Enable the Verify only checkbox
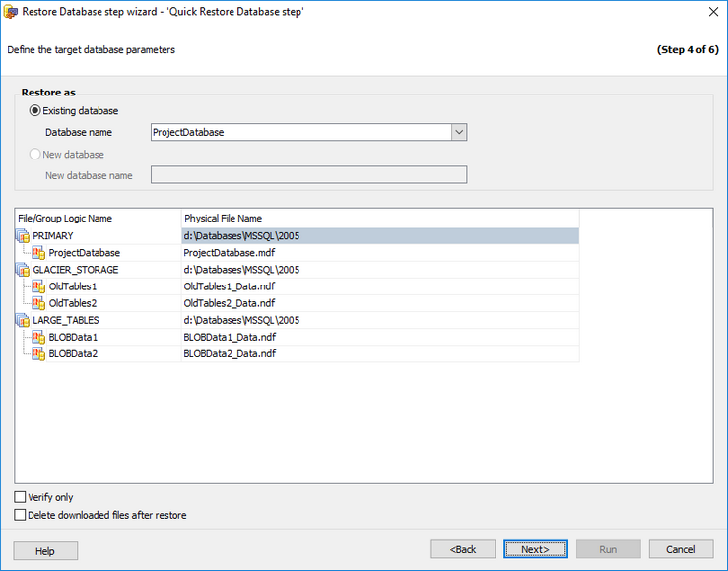Image resolution: width=728 pixels, height=571 pixels. coord(20,497)
